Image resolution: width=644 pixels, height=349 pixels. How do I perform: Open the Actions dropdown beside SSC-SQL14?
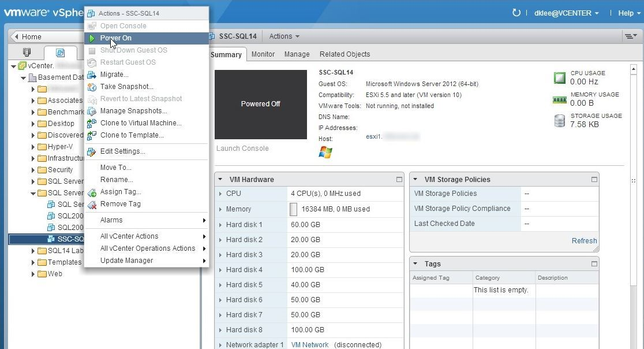point(284,36)
